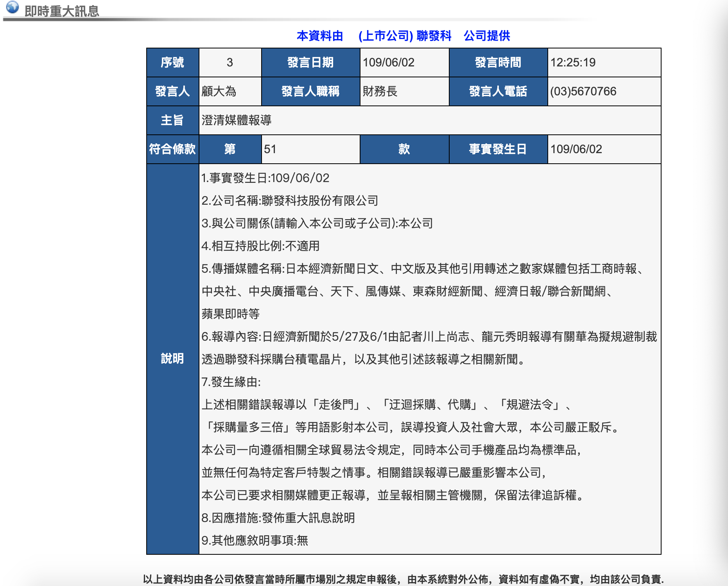Click the 符合條款 header cell
728x586 pixels.
tap(172, 149)
